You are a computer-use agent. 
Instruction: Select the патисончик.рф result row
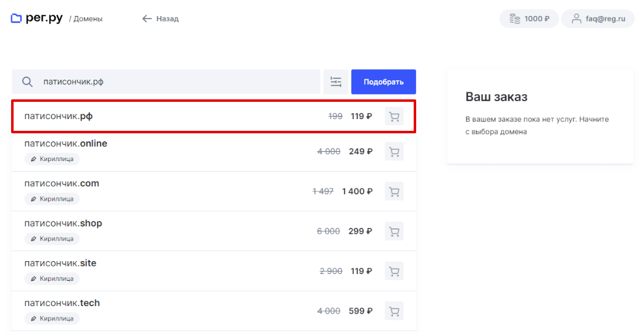185,116
